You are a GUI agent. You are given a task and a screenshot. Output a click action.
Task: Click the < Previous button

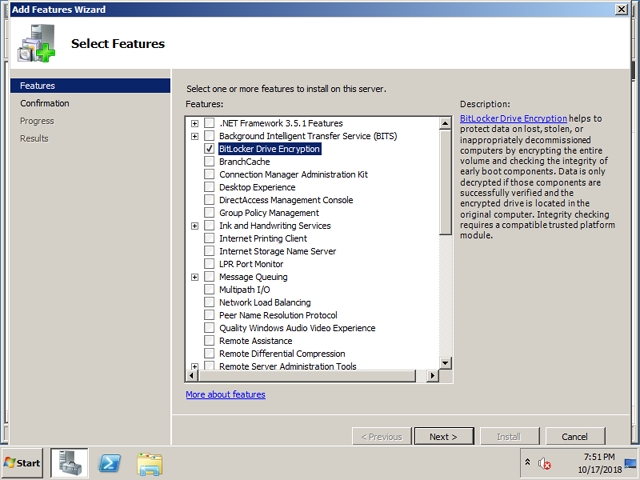click(382, 436)
